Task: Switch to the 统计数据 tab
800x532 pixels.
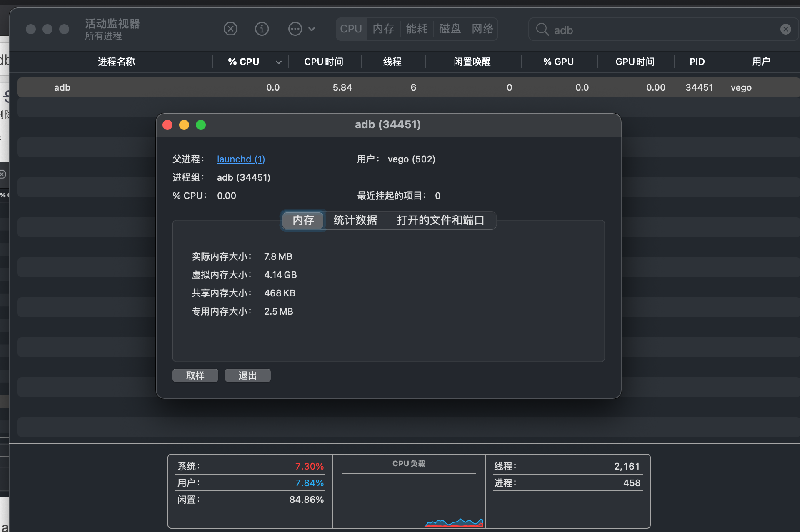Action: [x=355, y=221]
